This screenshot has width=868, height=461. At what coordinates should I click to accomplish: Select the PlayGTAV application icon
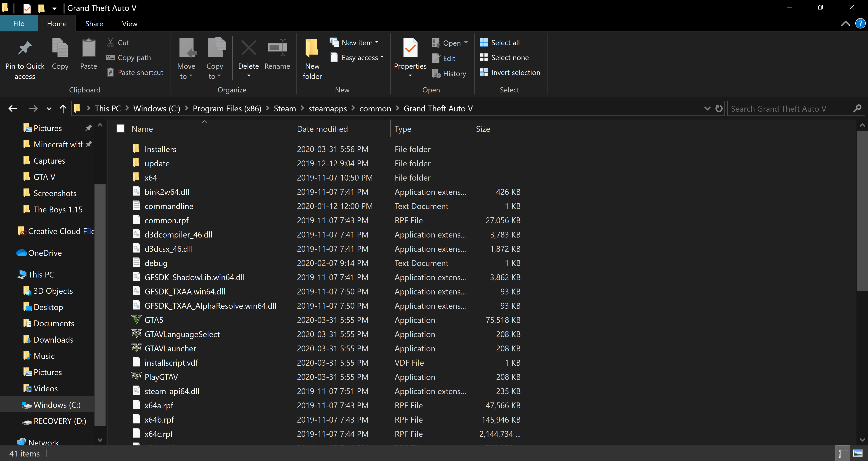pos(137,376)
